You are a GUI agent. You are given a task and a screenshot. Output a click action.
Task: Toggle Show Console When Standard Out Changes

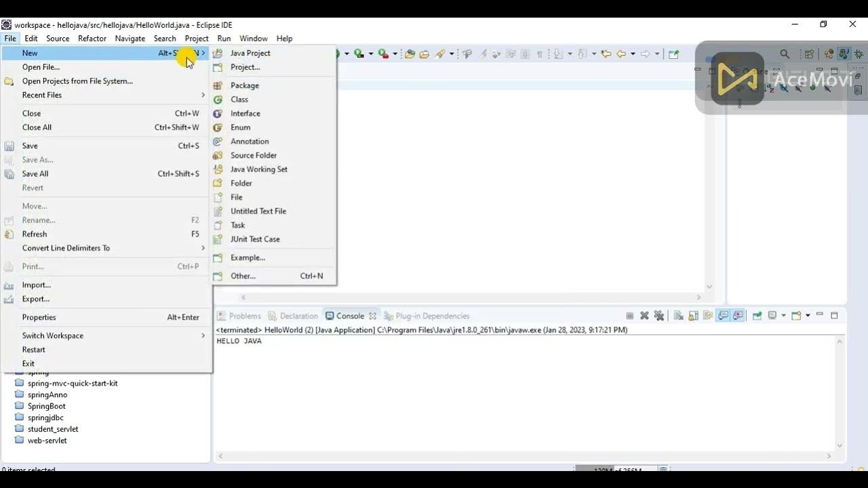pyautogui.click(x=723, y=316)
